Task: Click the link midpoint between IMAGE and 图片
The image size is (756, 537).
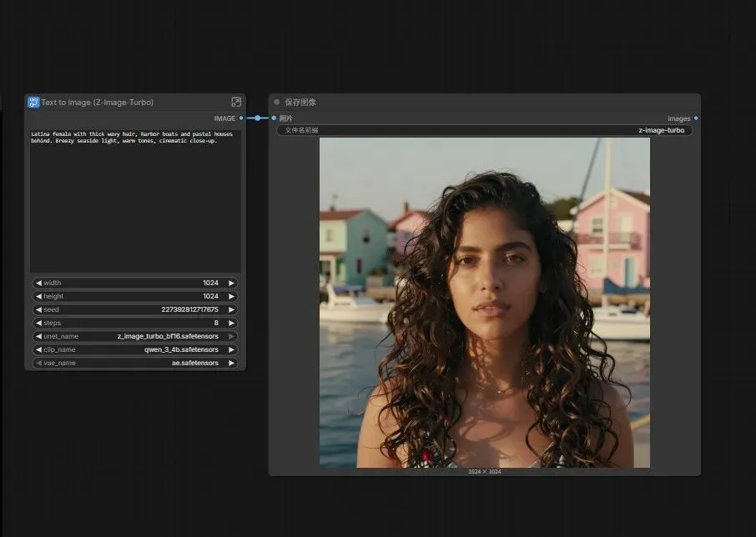Action: click(x=258, y=118)
